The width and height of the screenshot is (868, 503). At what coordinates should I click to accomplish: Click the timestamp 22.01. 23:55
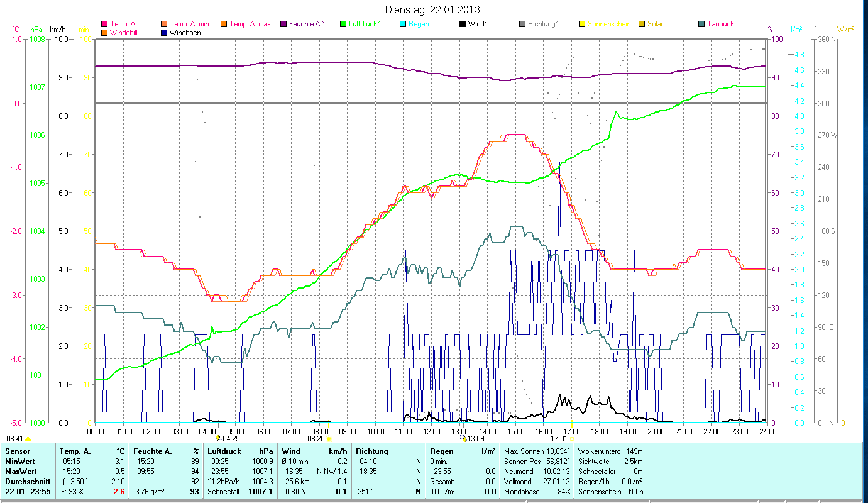(x=28, y=492)
